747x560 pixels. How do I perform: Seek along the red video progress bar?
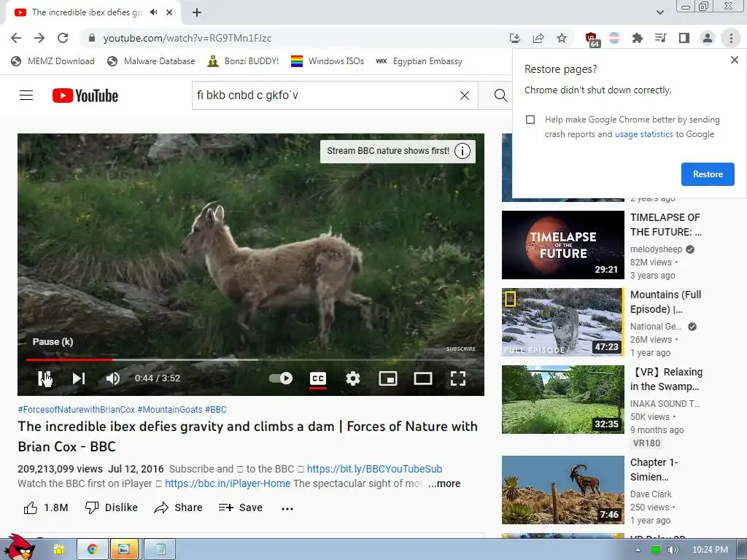[x=251, y=359]
